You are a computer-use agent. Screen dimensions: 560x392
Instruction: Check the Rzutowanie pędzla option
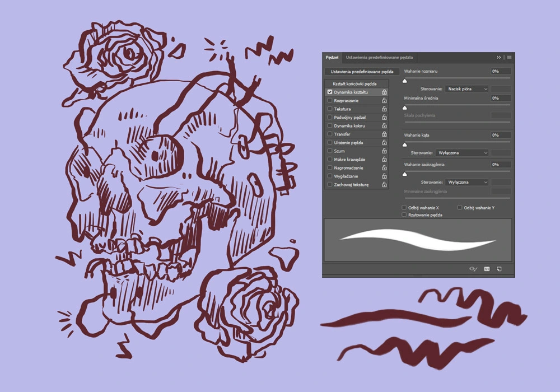point(404,214)
